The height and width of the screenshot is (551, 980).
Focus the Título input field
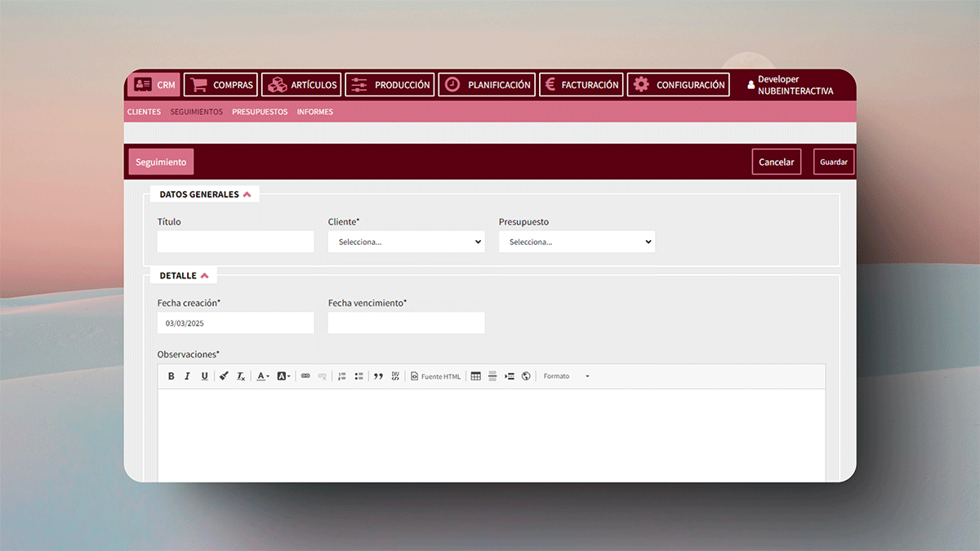pos(235,242)
